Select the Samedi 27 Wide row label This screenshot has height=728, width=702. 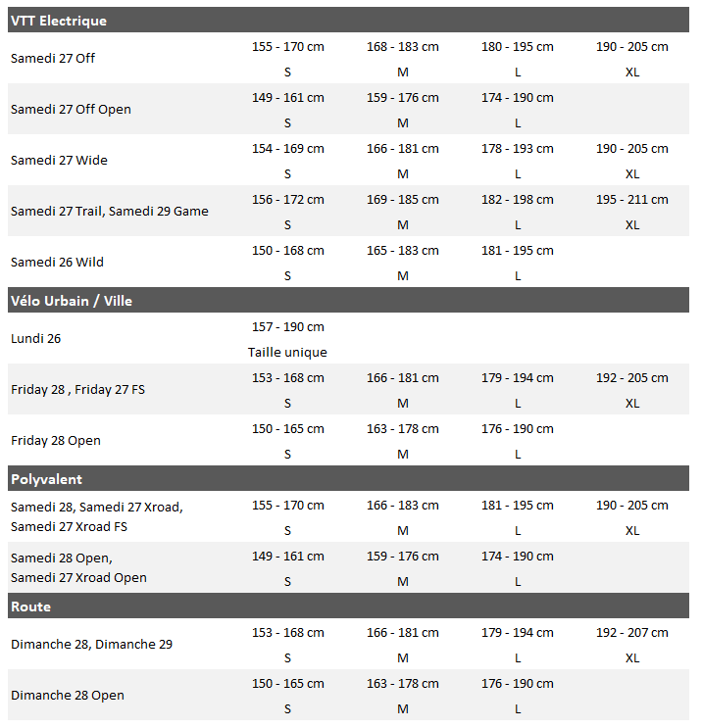pos(59,160)
